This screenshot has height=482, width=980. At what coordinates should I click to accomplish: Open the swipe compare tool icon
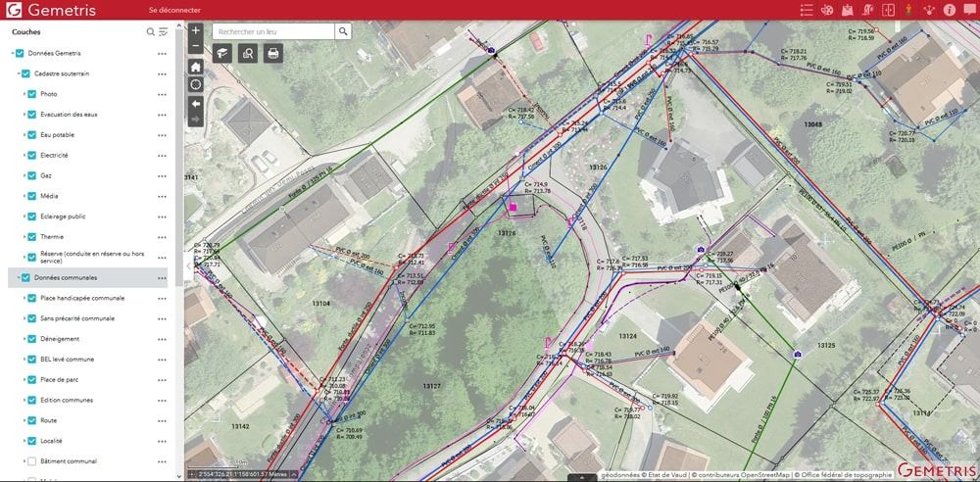(888, 10)
